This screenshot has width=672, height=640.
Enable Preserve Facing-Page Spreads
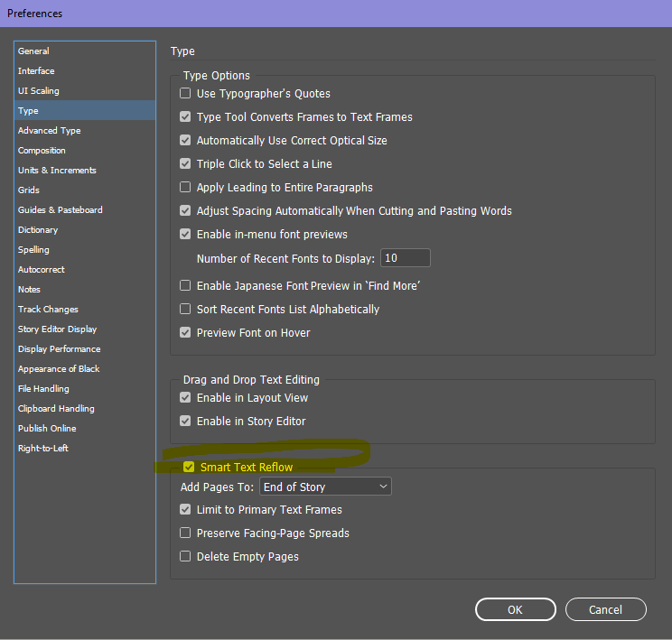[x=185, y=533]
